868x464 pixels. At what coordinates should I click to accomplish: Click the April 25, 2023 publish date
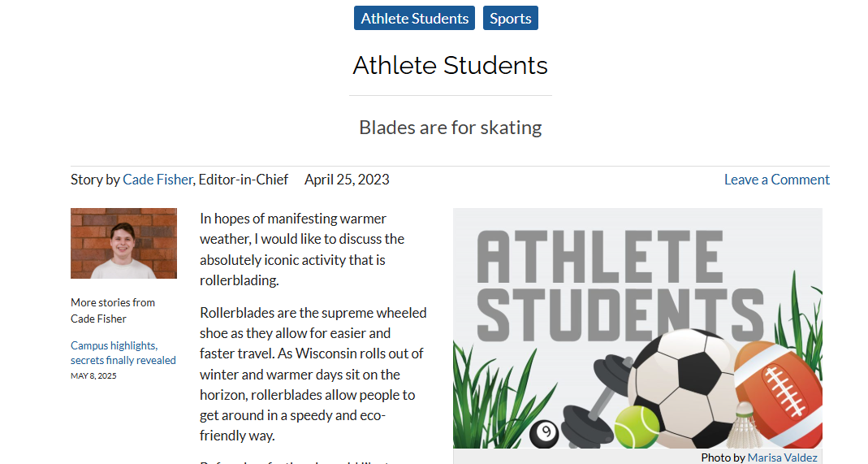pyautogui.click(x=347, y=180)
